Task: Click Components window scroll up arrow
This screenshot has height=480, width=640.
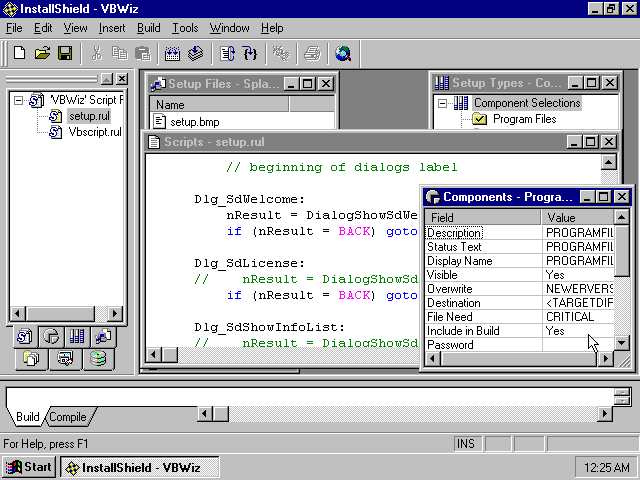Action: point(621,217)
